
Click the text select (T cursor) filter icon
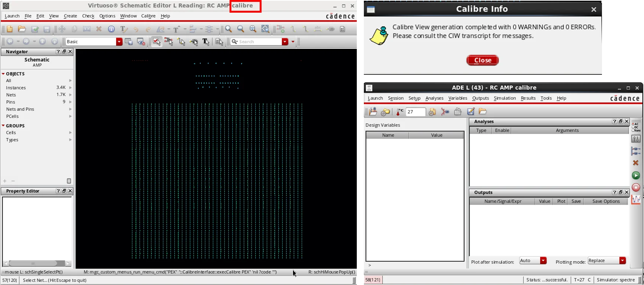pyautogui.click(x=206, y=42)
